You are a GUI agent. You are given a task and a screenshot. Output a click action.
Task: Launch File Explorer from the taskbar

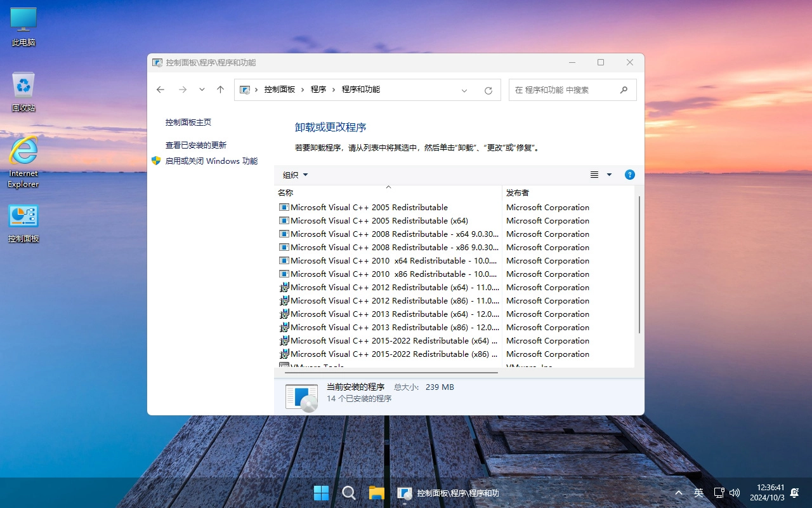tap(376, 492)
